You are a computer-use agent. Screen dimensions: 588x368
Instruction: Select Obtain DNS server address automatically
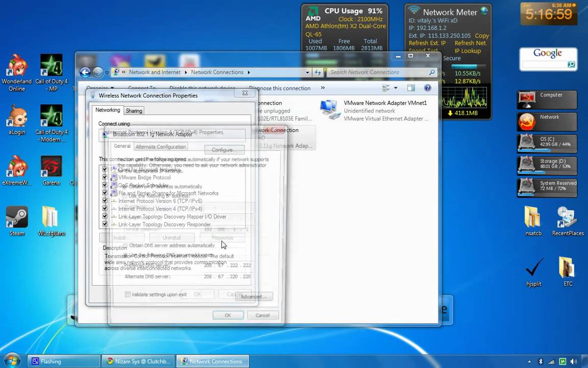(x=125, y=245)
